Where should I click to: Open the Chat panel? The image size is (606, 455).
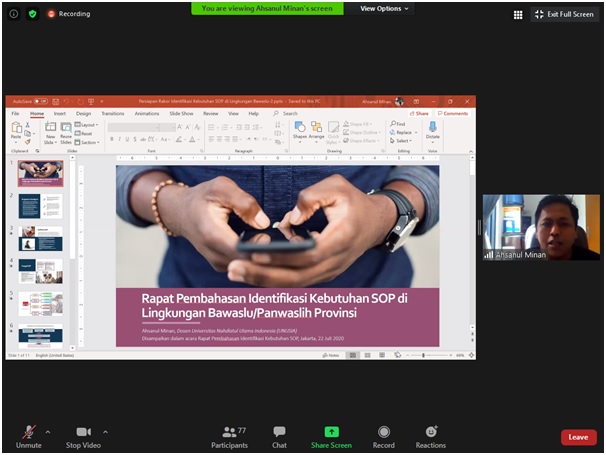(279, 431)
